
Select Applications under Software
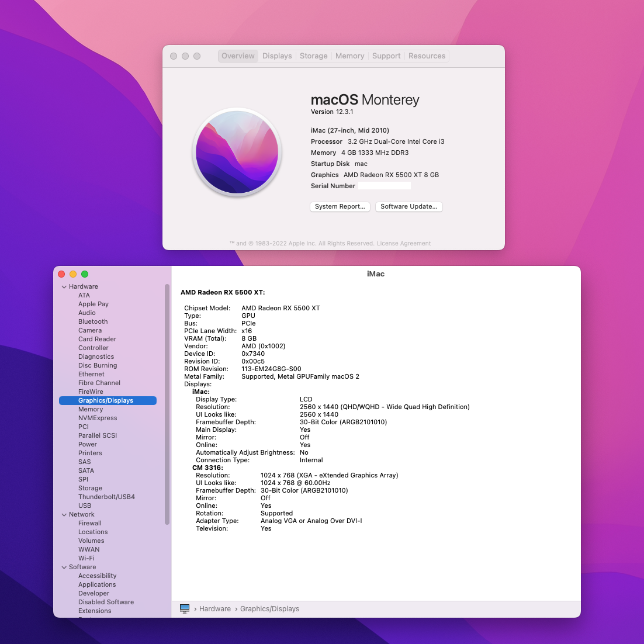pyautogui.click(x=97, y=584)
